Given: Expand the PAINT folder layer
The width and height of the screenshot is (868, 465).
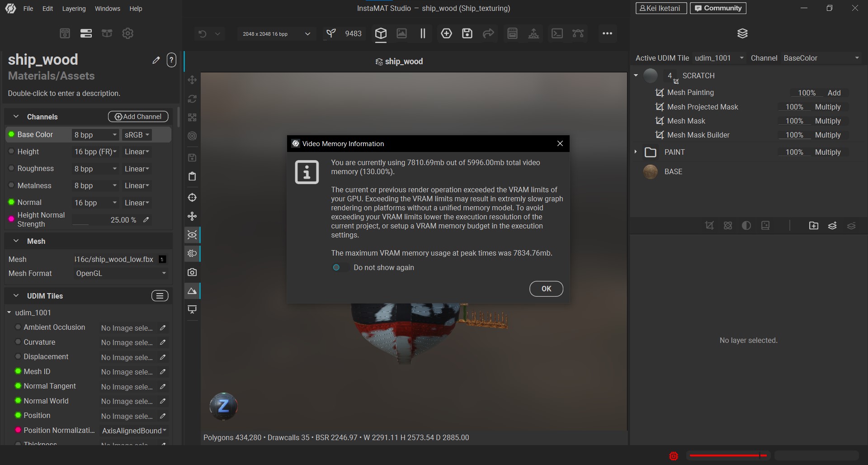Looking at the screenshot, I should (x=636, y=152).
